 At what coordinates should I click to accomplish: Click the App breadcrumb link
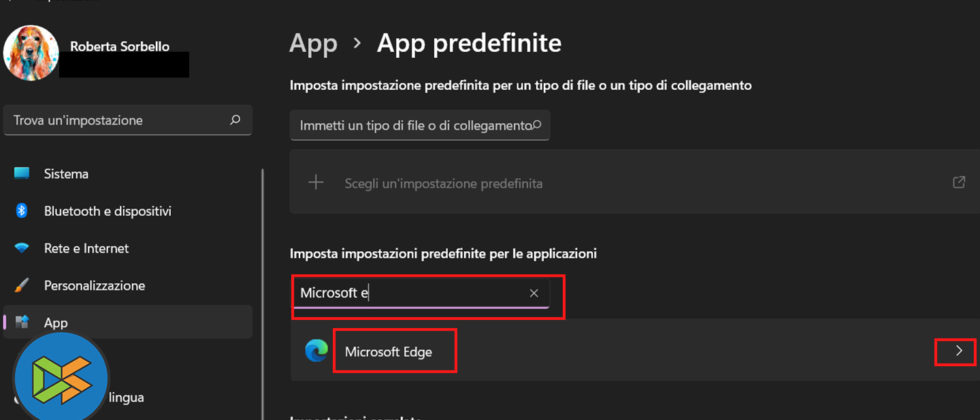tap(312, 43)
